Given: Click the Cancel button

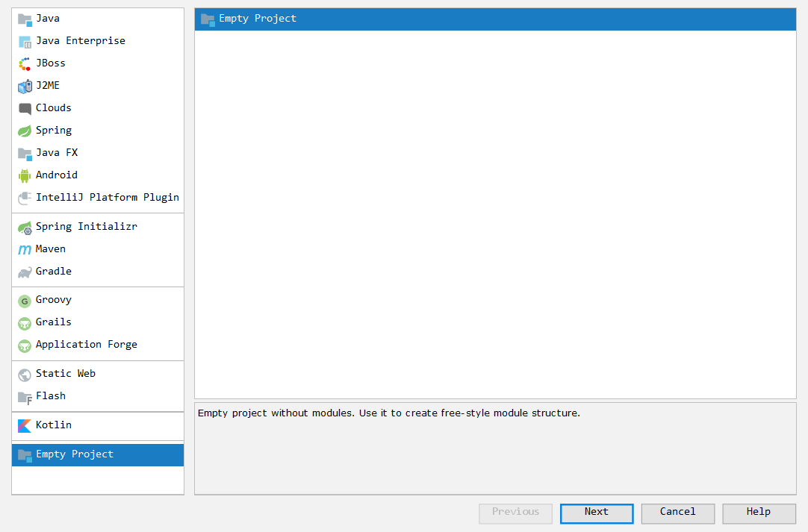Looking at the screenshot, I should [677, 513].
